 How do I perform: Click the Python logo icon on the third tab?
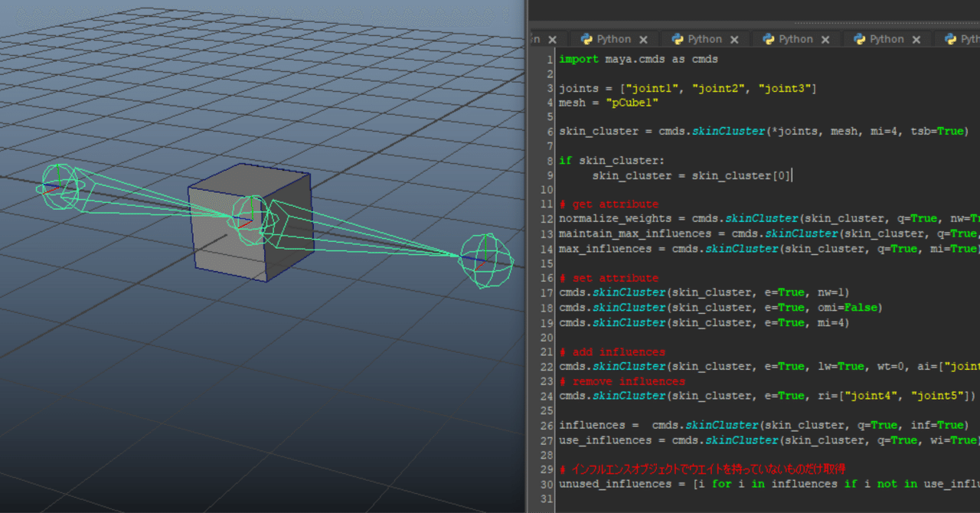(x=677, y=38)
